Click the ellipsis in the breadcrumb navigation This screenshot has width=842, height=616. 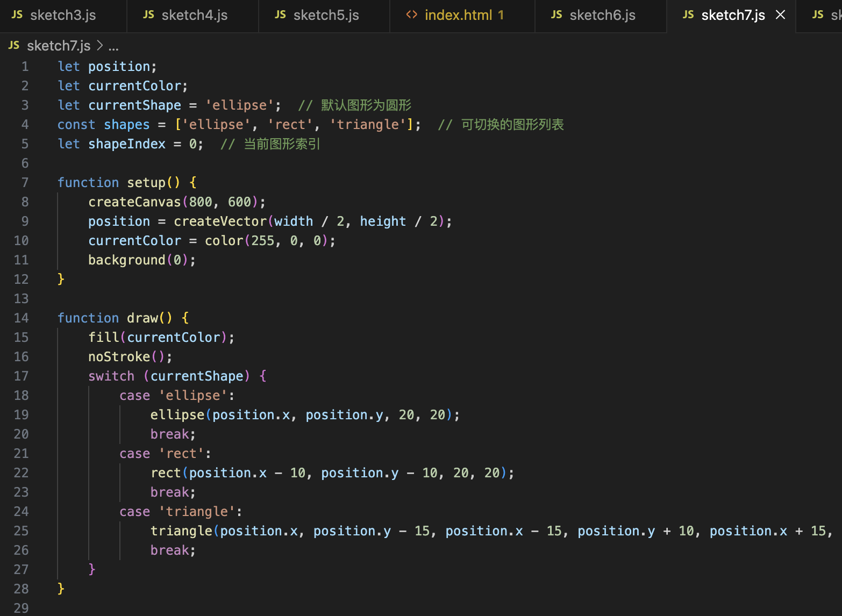[x=113, y=47]
